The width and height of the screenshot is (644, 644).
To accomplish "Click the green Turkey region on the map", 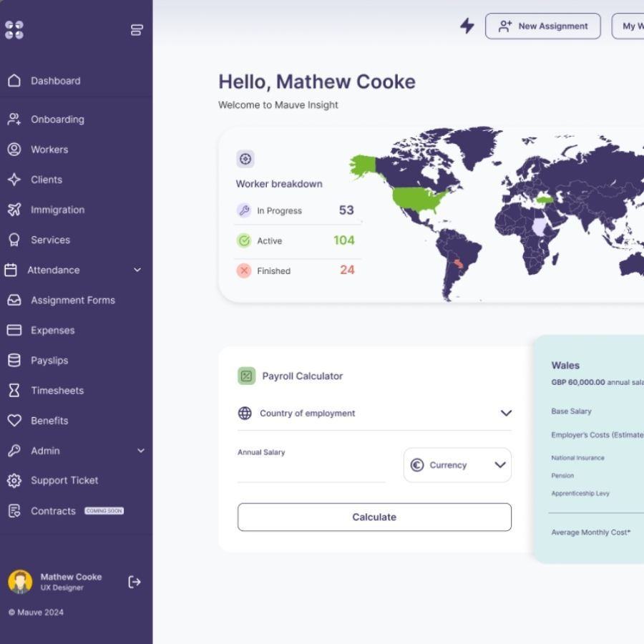I will click(x=545, y=200).
